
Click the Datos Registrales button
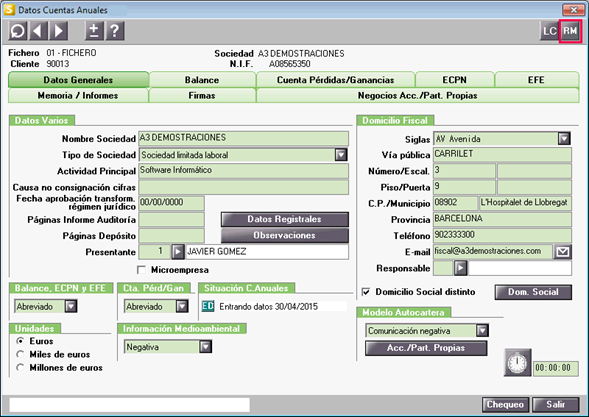pyautogui.click(x=284, y=219)
